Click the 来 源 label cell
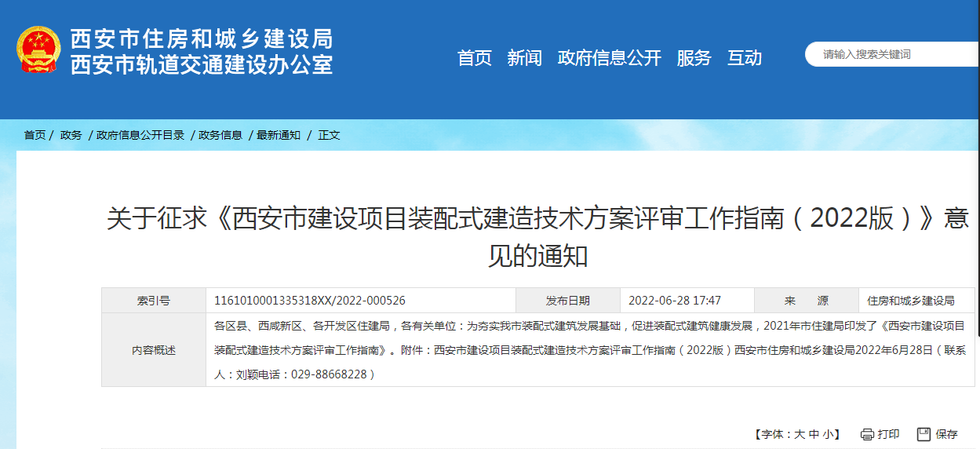980x449 pixels. 807,301
